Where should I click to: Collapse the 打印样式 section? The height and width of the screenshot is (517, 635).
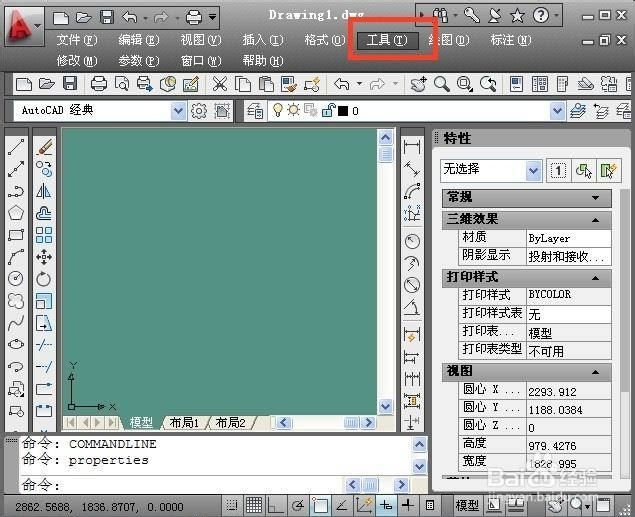pyautogui.click(x=595, y=278)
